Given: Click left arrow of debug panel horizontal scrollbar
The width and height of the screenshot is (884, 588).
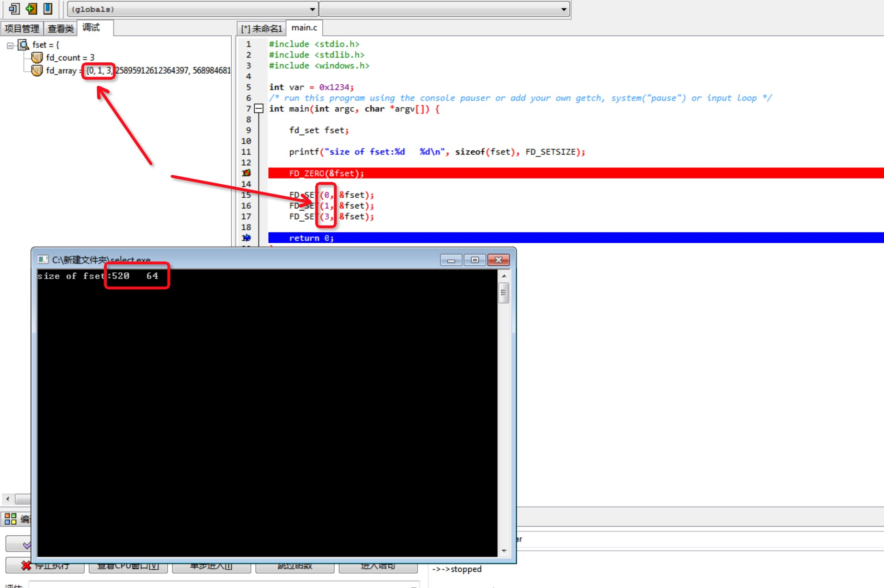Looking at the screenshot, I should (x=8, y=499).
